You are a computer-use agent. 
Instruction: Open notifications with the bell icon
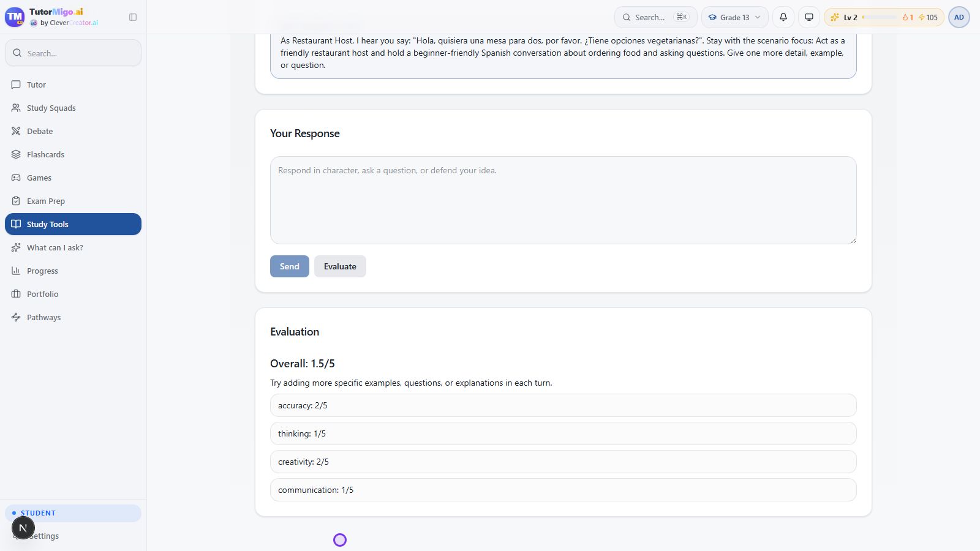(x=783, y=17)
